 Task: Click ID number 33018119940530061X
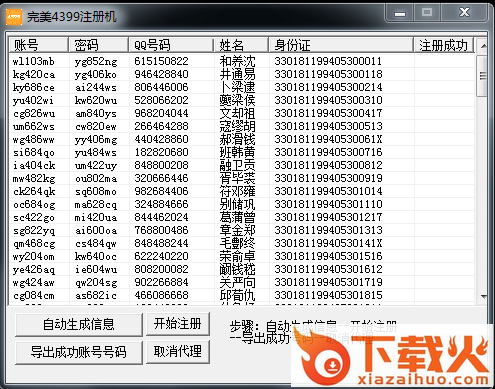pos(328,139)
